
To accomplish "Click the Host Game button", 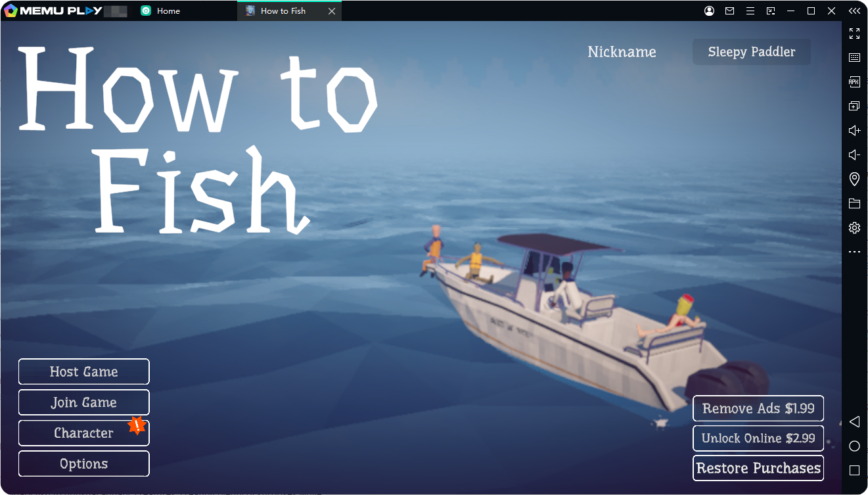I will 83,371.
